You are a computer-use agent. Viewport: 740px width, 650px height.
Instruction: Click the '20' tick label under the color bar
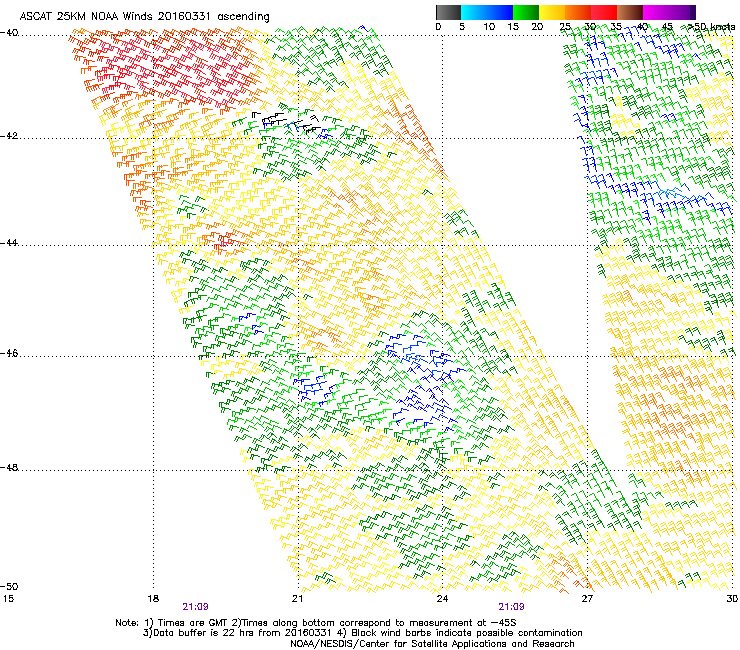coord(537,27)
